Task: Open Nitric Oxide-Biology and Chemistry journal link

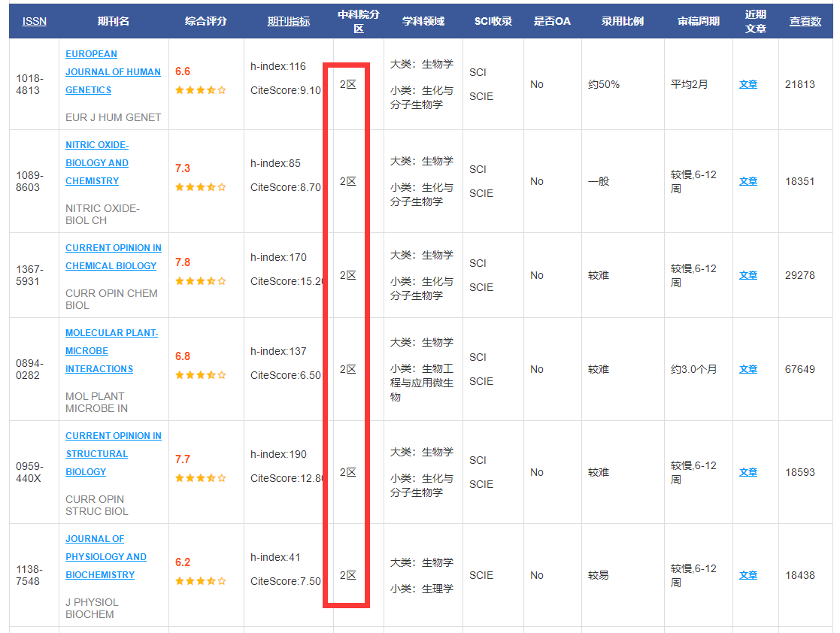Action: (97, 163)
